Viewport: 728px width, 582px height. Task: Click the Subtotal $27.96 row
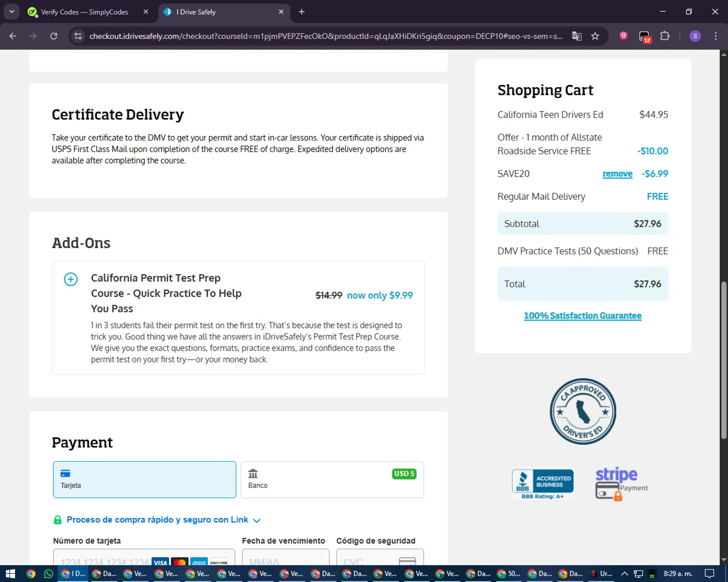582,224
